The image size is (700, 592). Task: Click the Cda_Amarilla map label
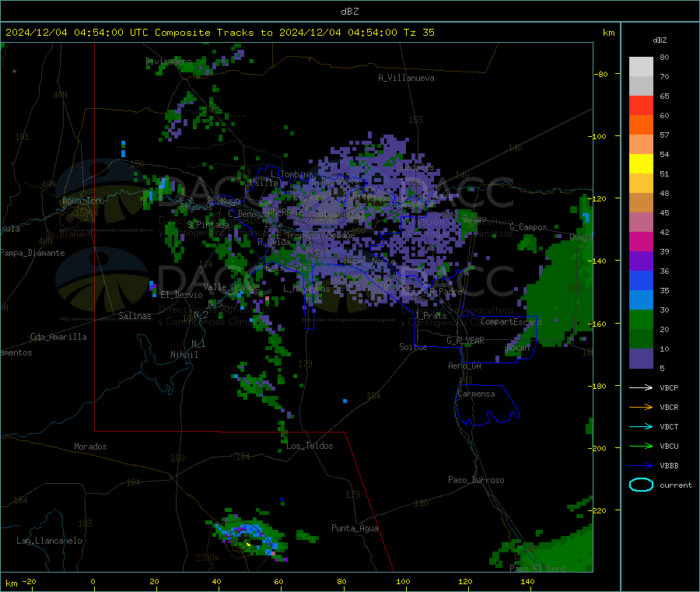pyautogui.click(x=58, y=337)
